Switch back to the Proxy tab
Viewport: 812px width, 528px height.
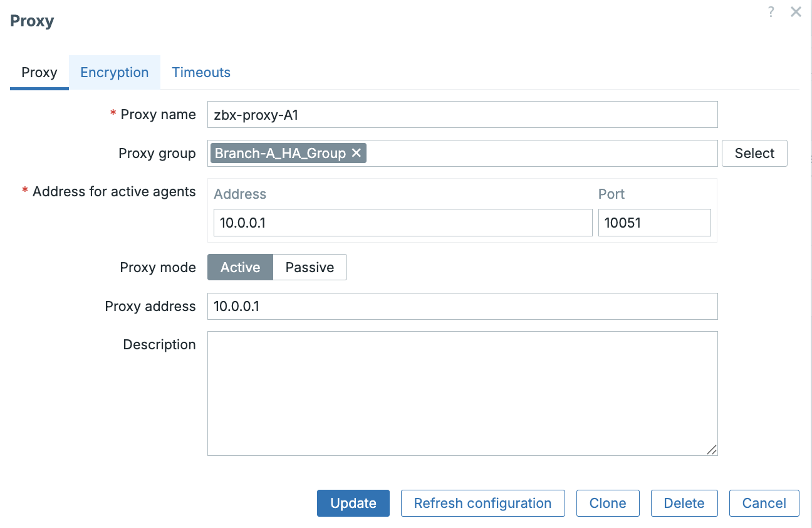click(39, 72)
